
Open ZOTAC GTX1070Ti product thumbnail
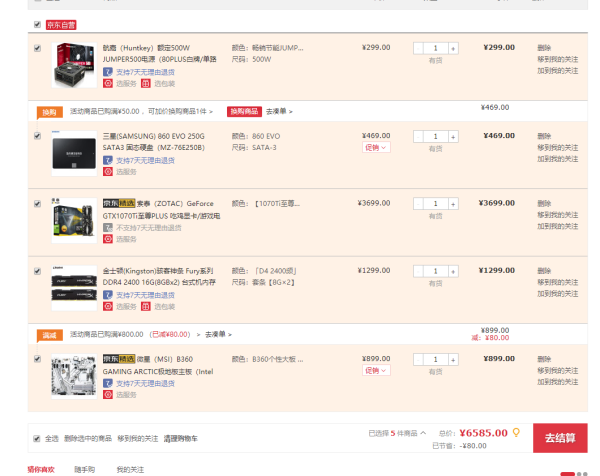[x=74, y=220]
